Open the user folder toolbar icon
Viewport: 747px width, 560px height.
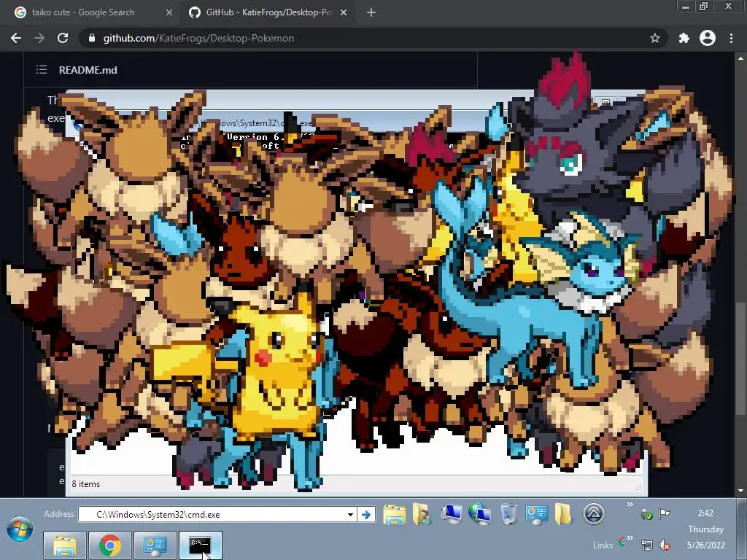(x=422, y=514)
